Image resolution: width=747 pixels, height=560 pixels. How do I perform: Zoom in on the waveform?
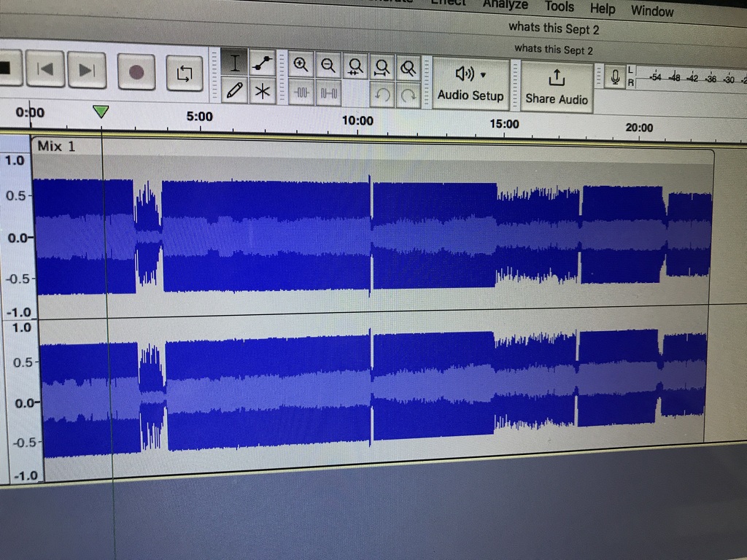pyautogui.click(x=301, y=65)
